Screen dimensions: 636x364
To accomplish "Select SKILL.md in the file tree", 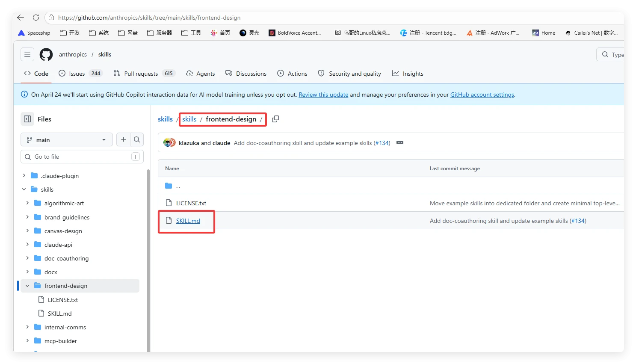I will [x=59, y=314].
